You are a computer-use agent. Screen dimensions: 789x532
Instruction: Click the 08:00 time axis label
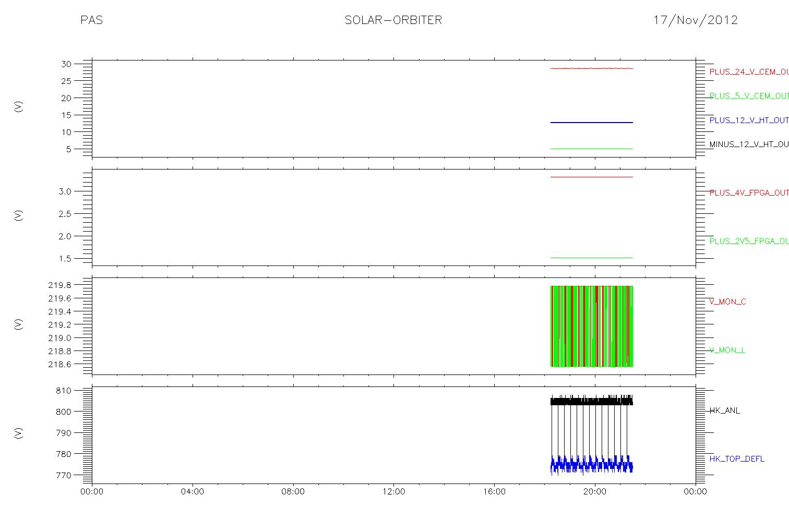pos(293,492)
